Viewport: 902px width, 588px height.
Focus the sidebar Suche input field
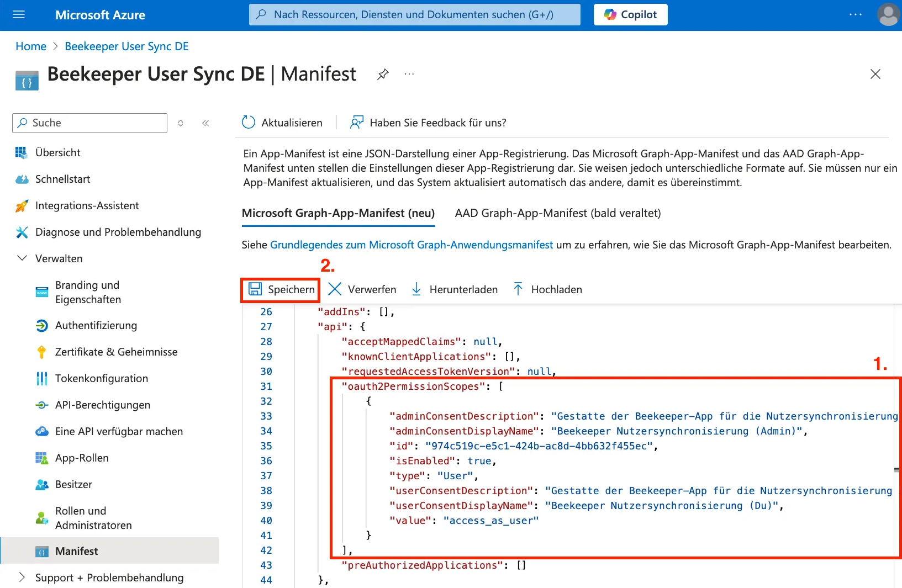point(89,123)
